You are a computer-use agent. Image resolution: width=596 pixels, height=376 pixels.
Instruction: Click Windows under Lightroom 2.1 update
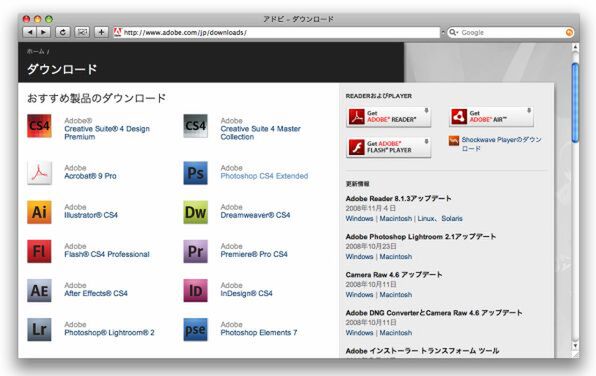[359, 257]
